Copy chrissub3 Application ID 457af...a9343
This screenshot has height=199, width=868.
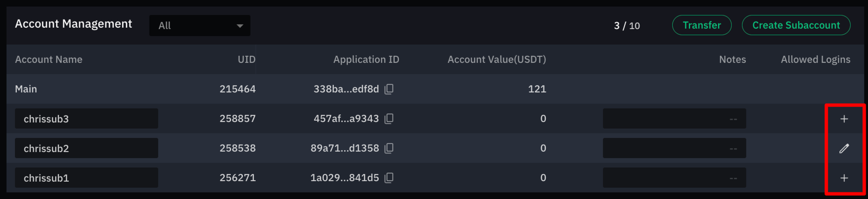389,119
